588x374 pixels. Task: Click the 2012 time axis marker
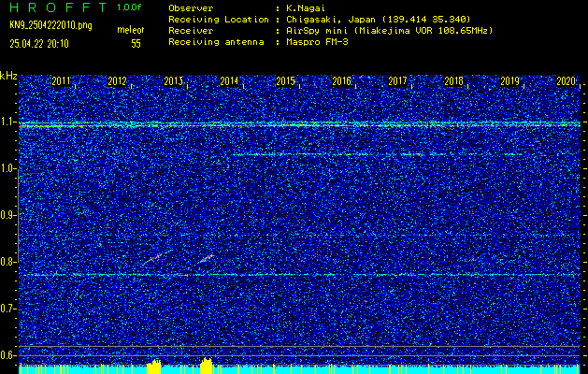coord(117,81)
